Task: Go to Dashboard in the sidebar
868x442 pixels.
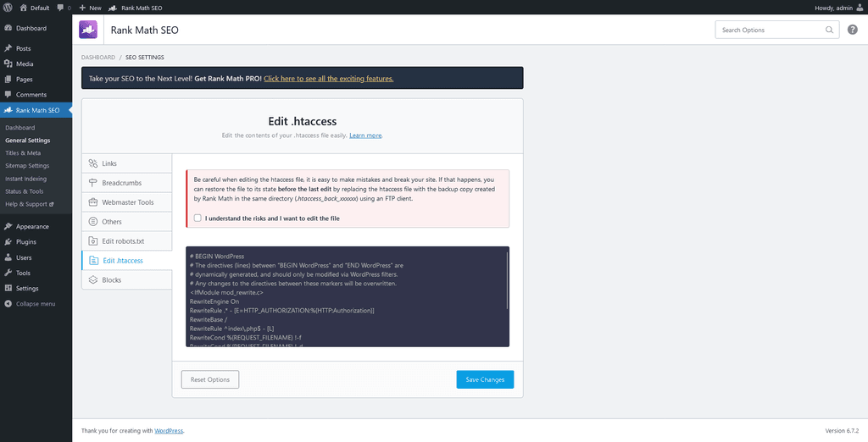Action: (x=36, y=28)
